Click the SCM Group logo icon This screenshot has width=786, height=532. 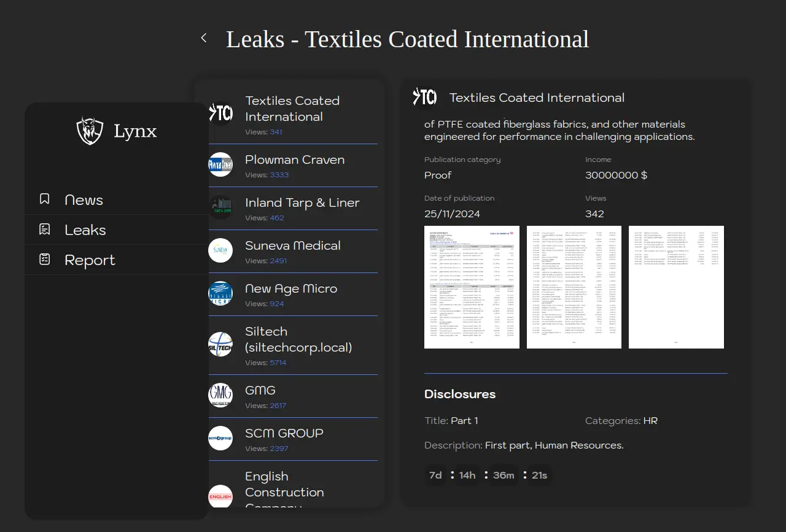220,439
